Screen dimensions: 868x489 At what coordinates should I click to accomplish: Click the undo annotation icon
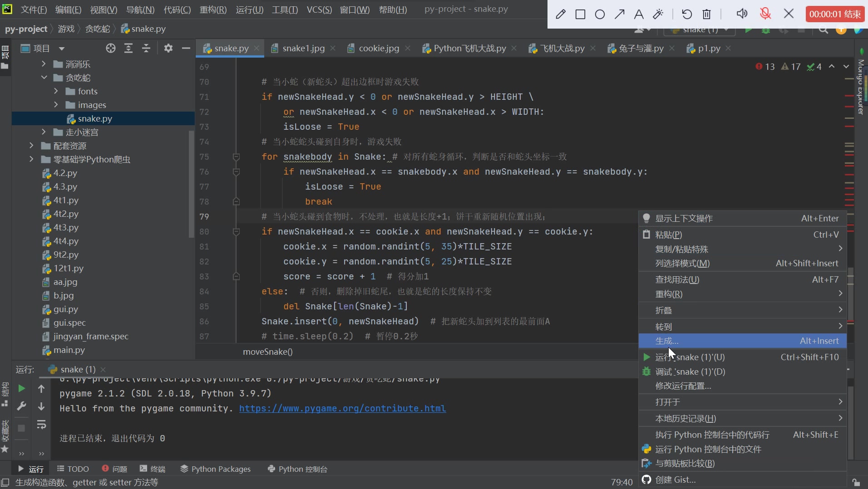point(687,15)
